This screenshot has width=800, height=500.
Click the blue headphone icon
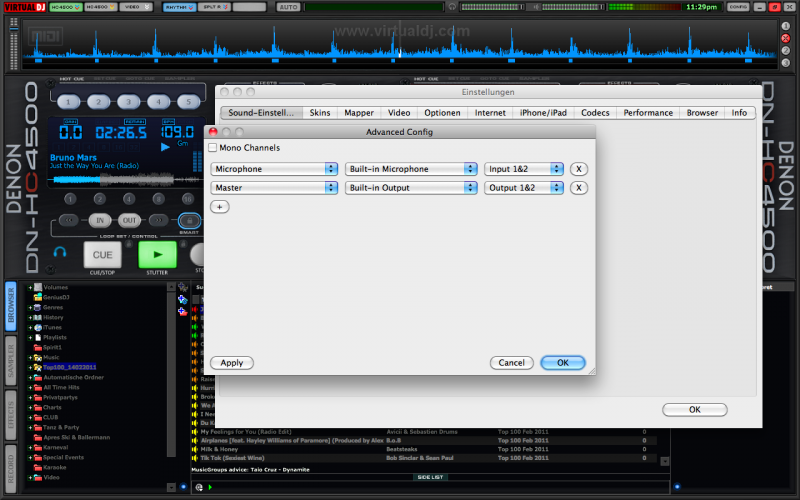[x=60, y=253]
